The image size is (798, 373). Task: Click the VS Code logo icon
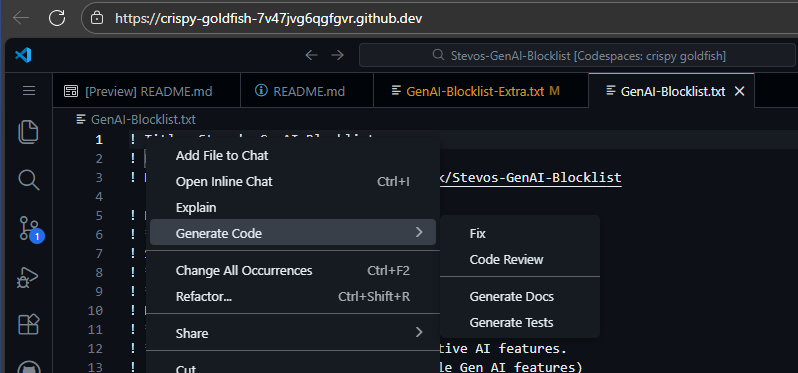(x=23, y=54)
